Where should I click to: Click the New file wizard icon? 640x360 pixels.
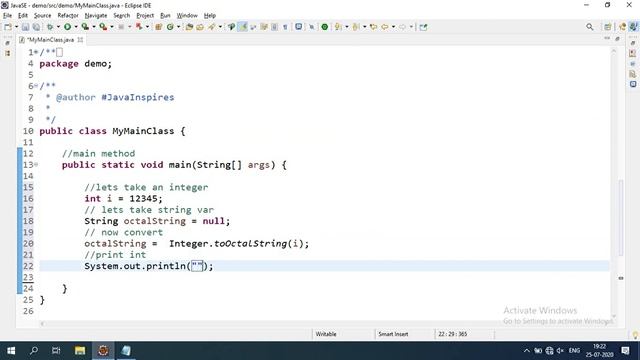point(8,27)
